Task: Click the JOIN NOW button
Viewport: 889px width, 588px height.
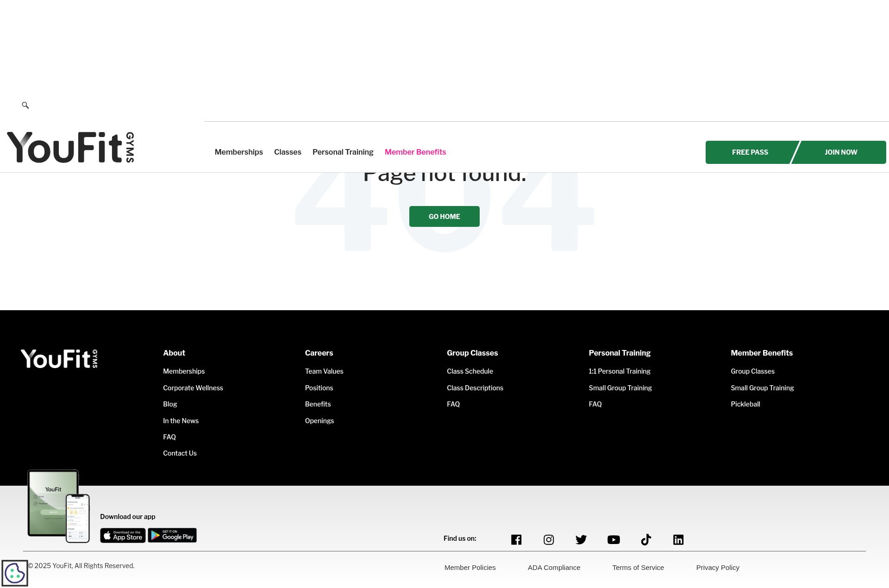Action: [840, 152]
